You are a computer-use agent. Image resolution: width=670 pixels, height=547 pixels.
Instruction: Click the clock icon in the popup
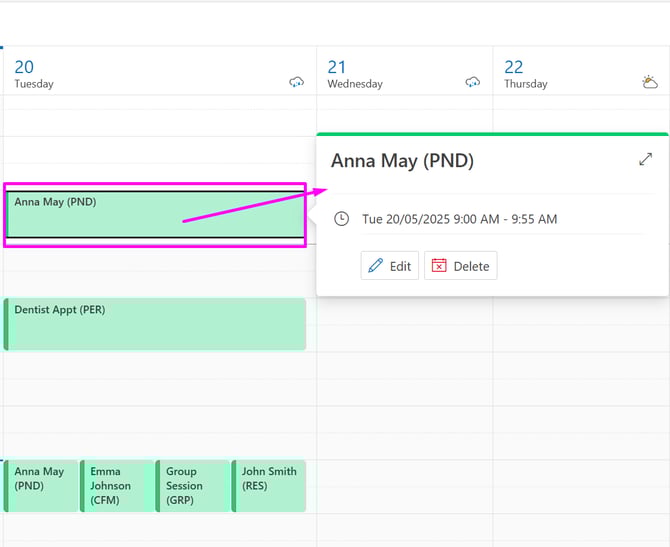coord(342,219)
